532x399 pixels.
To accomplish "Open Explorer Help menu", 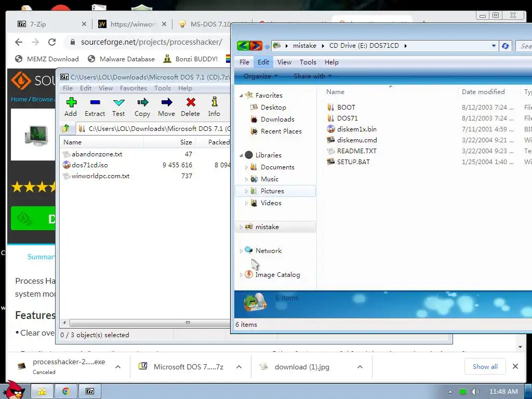I will [x=331, y=62].
